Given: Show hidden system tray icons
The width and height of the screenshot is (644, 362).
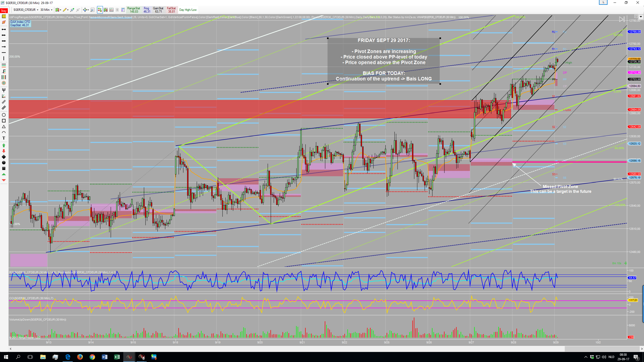Looking at the screenshot, I should [x=586, y=357].
